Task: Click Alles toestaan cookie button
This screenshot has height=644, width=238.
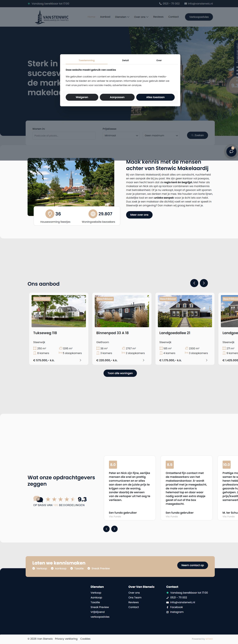Action: 155,97
